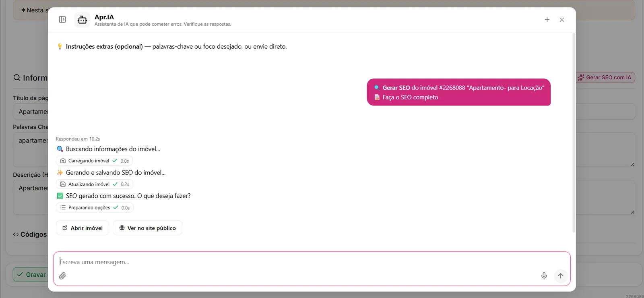Close the Apr.IA assistant dialog
This screenshot has width=644, height=298.
[x=562, y=19]
